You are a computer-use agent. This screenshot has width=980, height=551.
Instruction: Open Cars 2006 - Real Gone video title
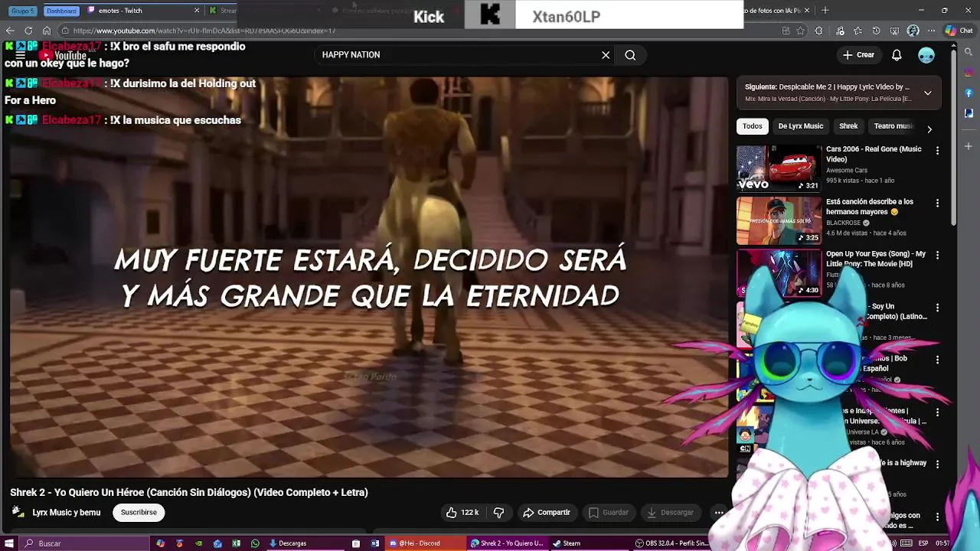coord(874,155)
